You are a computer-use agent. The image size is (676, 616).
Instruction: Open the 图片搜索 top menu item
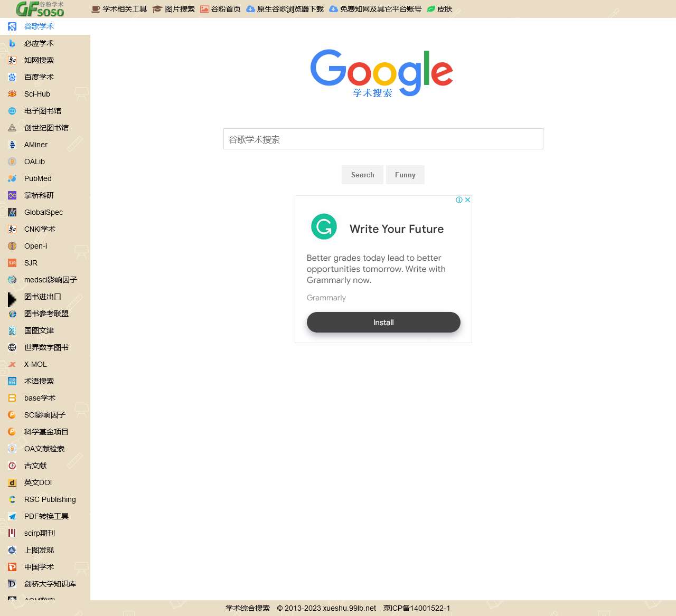tap(174, 9)
